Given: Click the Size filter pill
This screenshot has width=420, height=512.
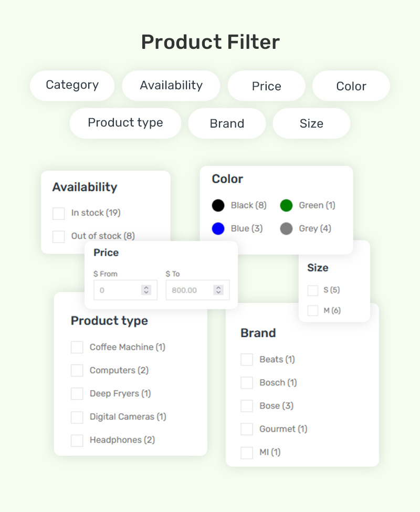Looking at the screenshot, I should [311, 123].
